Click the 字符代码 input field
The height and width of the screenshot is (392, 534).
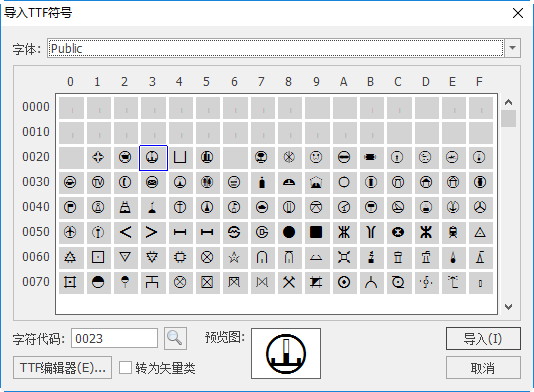[x=114, y=339]
